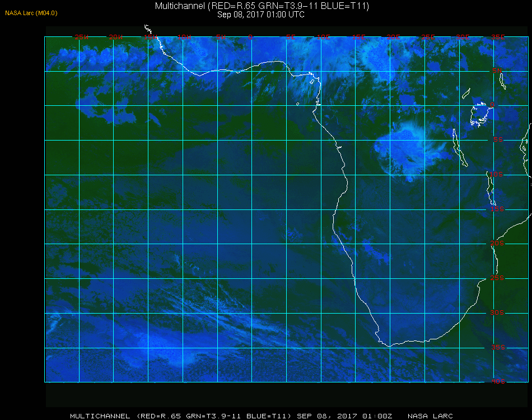Click the 5W longitude label
Screen dimensions: 532x420
(x=221, y=37)
